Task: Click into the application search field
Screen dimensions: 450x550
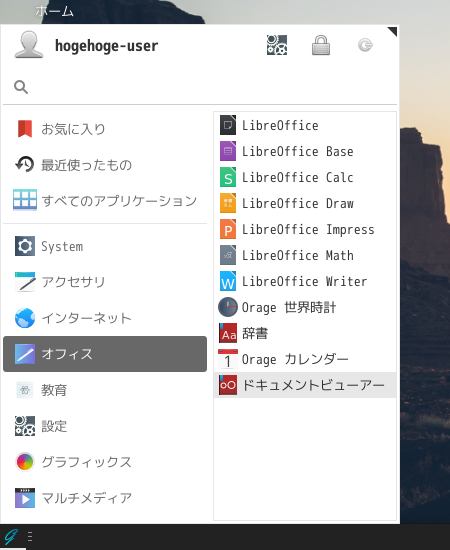Action: (x=200, y=87)
